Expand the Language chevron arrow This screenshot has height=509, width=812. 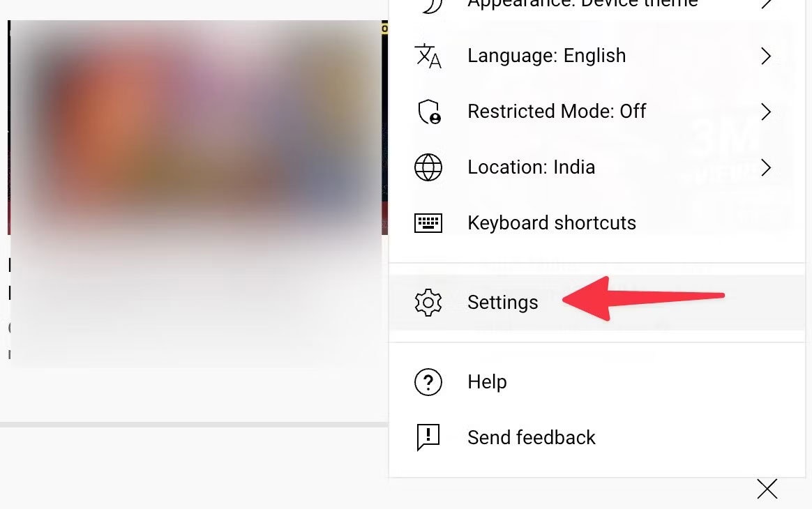pyautogui.click(x=766, y=56)
